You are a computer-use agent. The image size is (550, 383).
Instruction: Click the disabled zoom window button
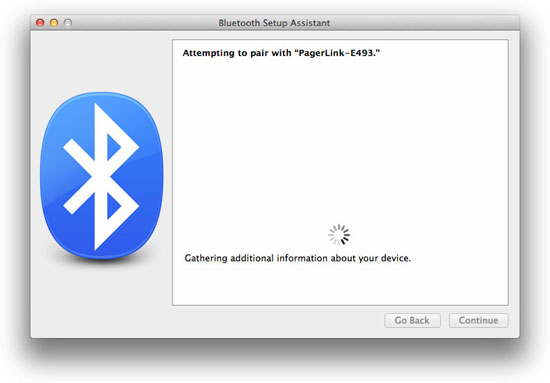point(68,23)
